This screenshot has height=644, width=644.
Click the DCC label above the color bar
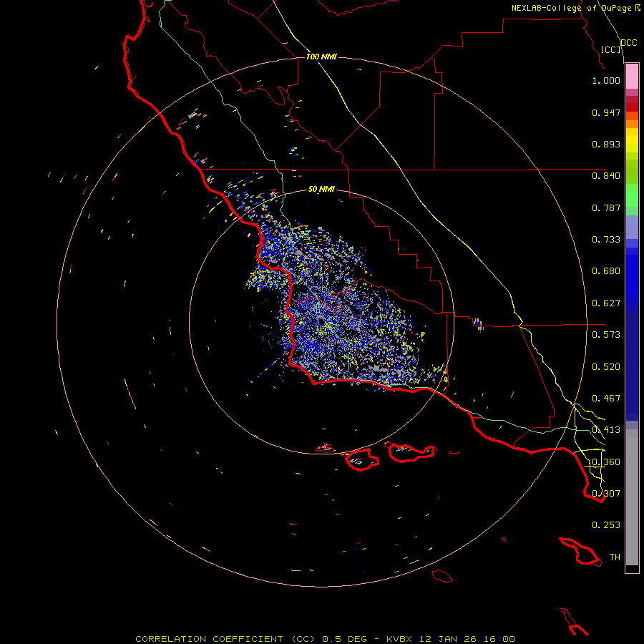coord(628,43)
